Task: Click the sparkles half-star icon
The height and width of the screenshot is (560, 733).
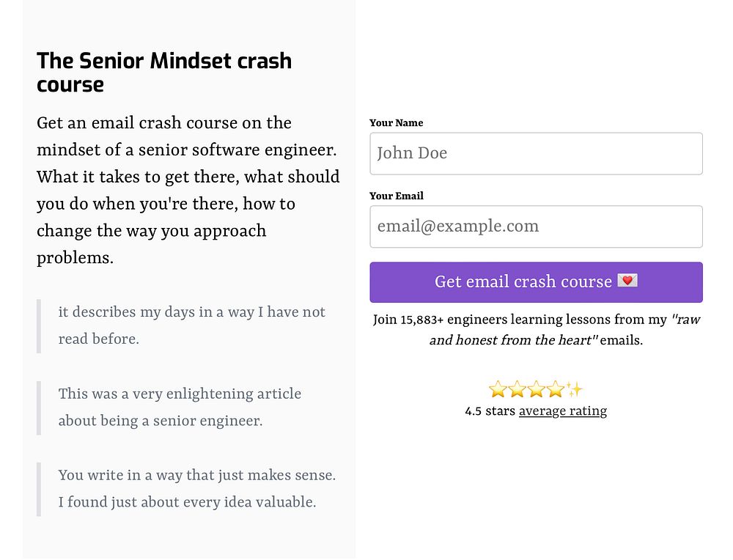Action: click(574, 389)
